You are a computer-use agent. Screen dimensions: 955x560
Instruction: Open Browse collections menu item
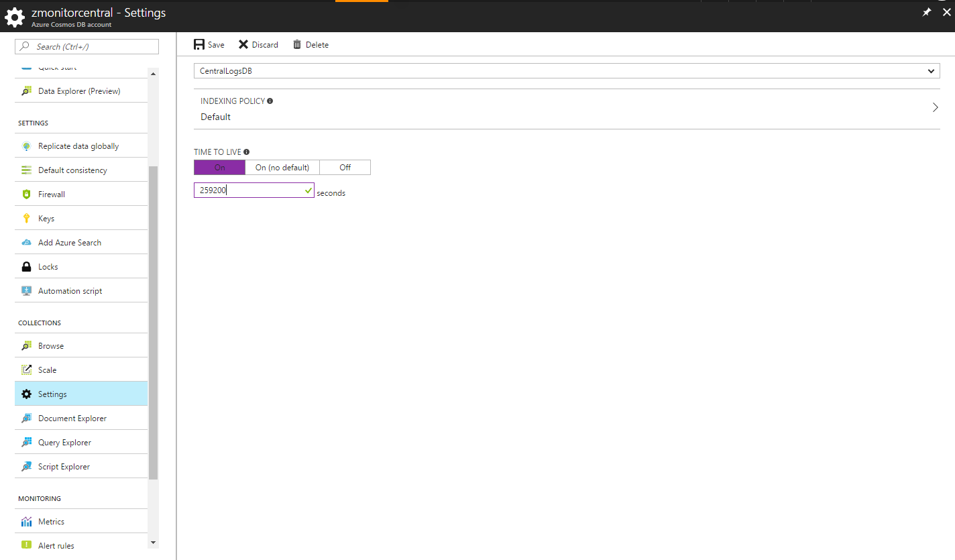tap(81, 346)
